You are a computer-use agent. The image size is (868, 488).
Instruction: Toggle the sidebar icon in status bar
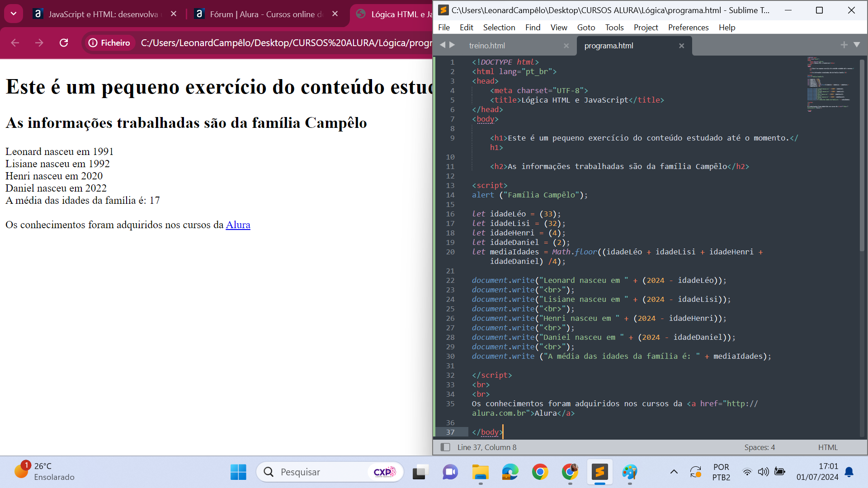click(x=445, y=447)
